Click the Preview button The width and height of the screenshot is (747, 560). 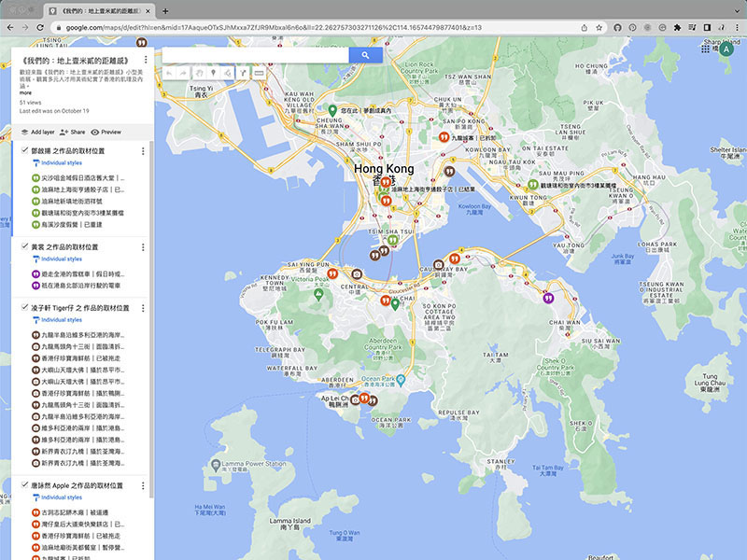(106, 132)
